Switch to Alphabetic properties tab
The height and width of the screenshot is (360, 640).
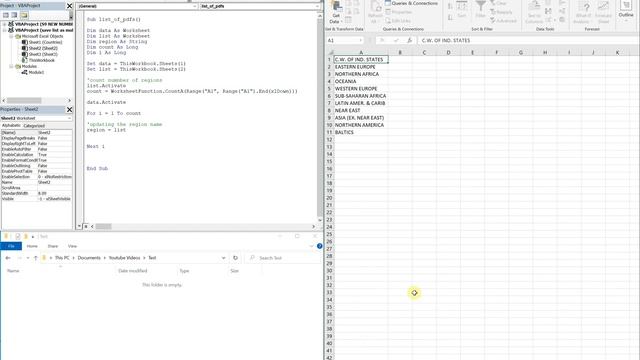pos(11,126)
